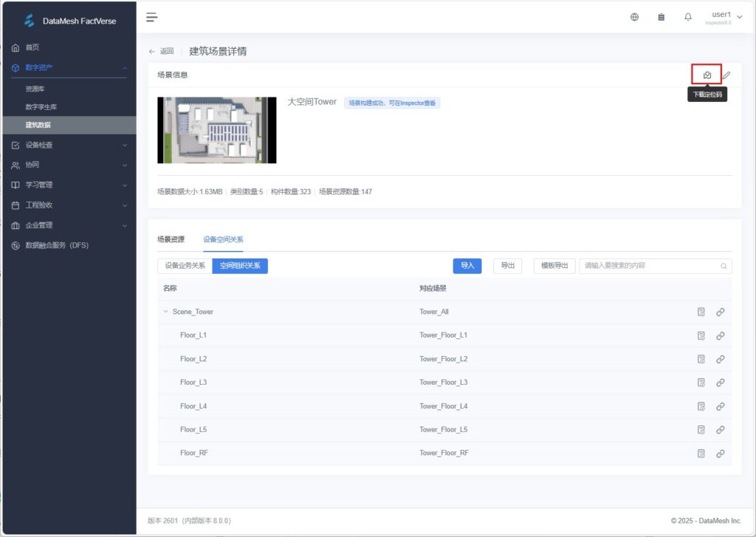Open 数字孪生库 in the sidebar
The height and width of the screenshot is (537, 756).
pos(41,107)
